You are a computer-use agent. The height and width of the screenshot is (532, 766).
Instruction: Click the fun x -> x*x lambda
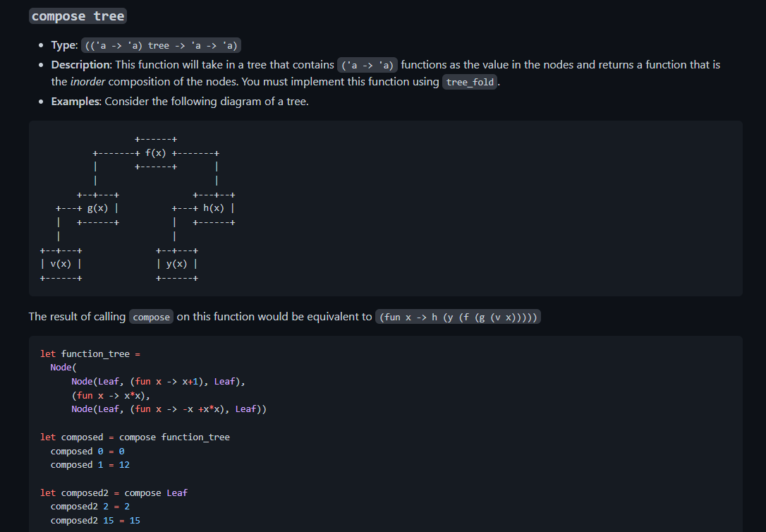click(x=110, y=394)
